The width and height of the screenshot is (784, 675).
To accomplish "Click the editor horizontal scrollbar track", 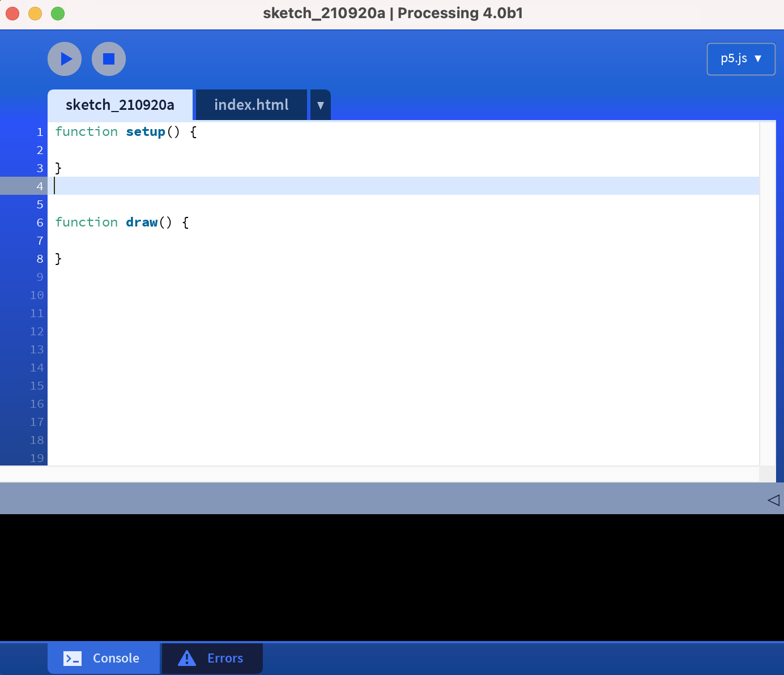I will point(380,473).
